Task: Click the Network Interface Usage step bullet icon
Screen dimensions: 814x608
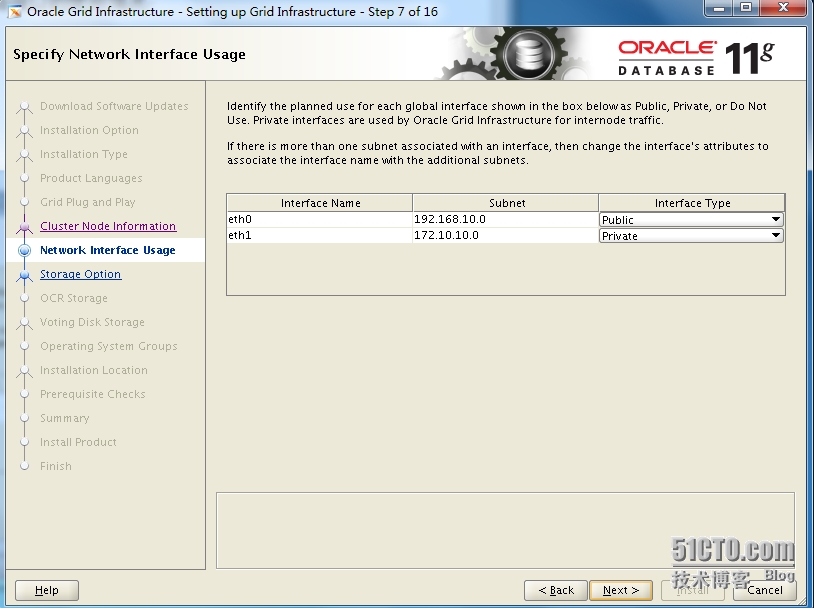Action: click(x=24, y=250)
